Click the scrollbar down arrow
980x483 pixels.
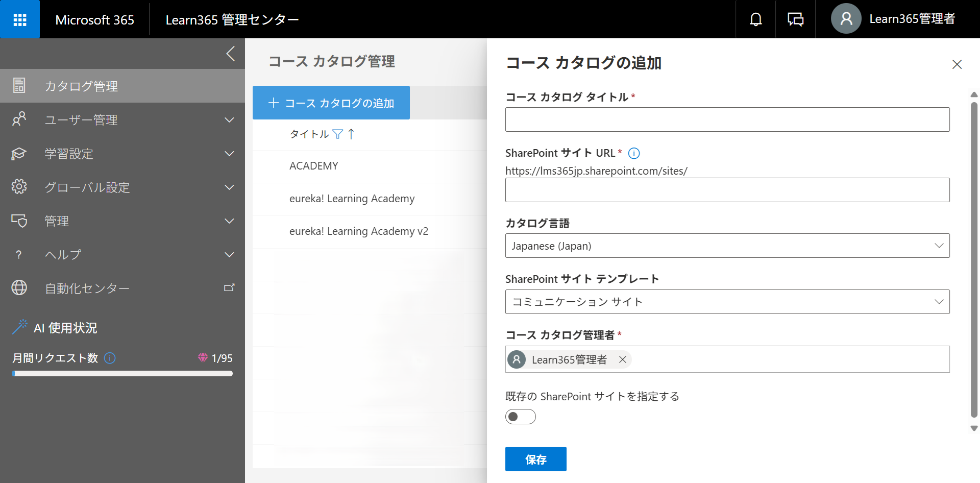974,428
